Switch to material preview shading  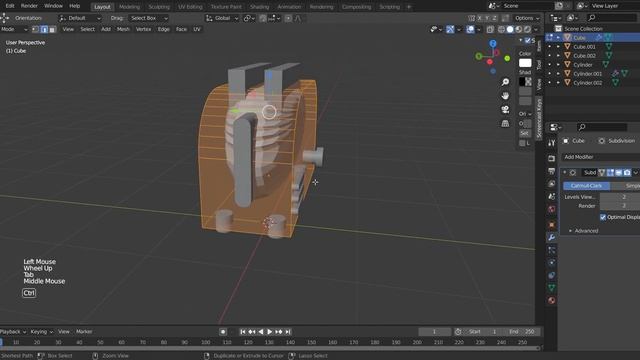click(x=518, y=29)
